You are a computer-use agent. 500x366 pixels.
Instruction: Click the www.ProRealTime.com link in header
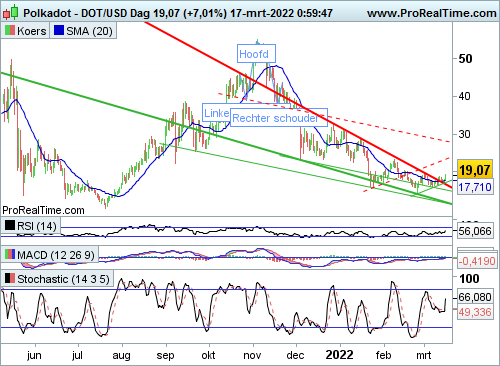[432, 13]
